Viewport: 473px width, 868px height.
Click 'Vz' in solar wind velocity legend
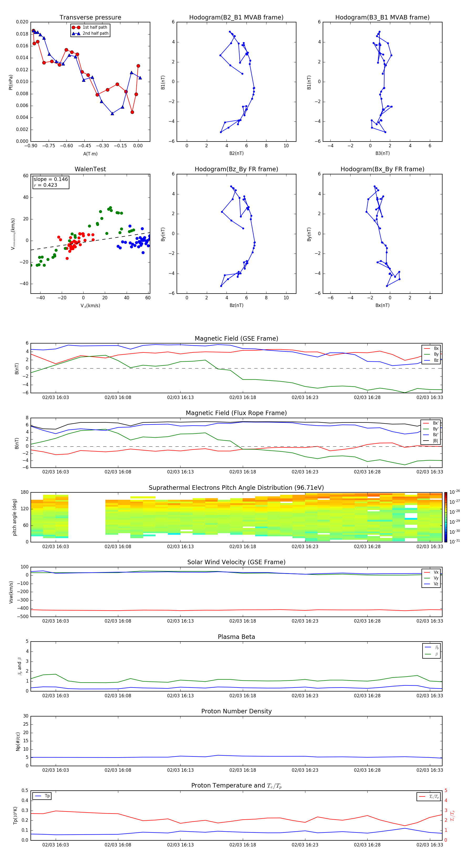pyautogui.click(x=431, y=584)
